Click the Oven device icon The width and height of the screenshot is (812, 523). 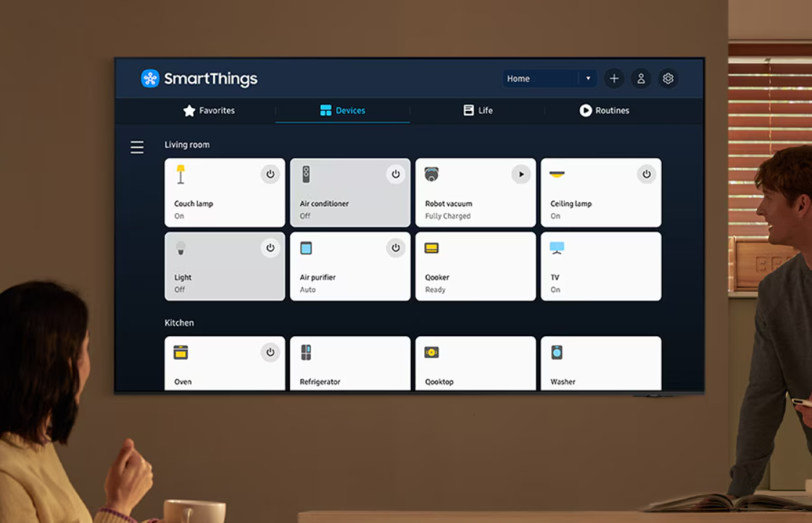[x=181, y=353]
